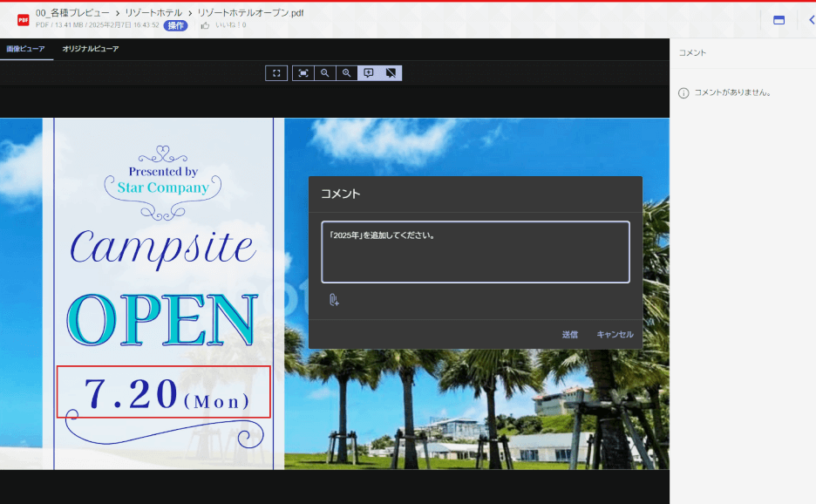Click inside the comment text field
Viewport: 816px width, 504px height.
(x=475, y=252)
